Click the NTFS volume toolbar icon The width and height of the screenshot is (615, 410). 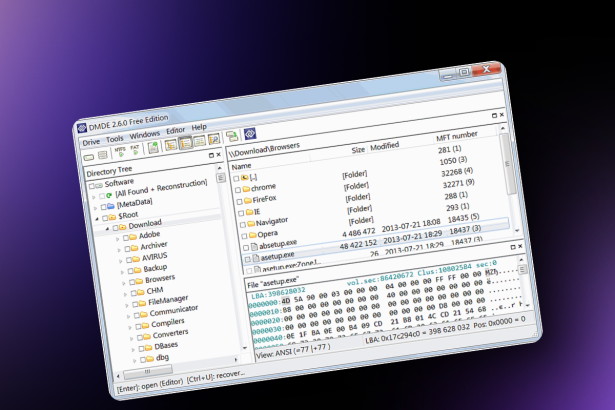tap(120, 150)
